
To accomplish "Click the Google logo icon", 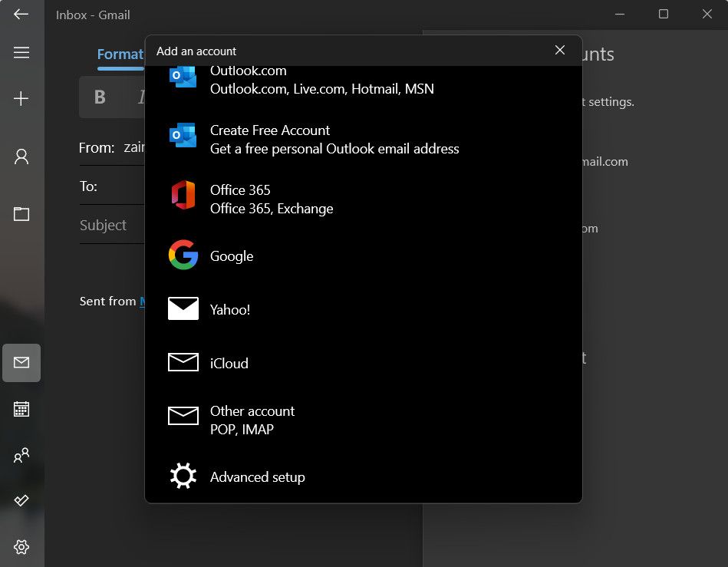I will pyautogui.click(x=183, y=255).
